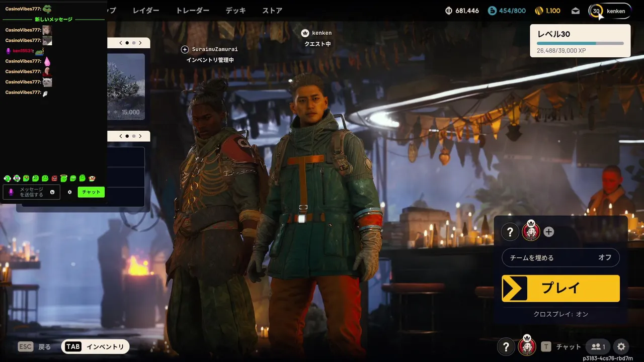Image resolution: width=644 pixels, height=362 pixels.
Task: Open チャット in the bottom bar
Action: click(569, 347)
